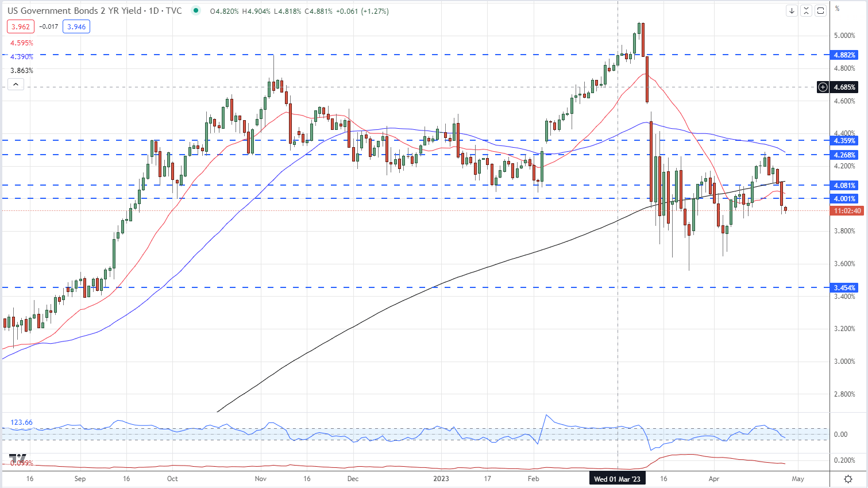Select the black 3.863% moving average legend value
The image size is (868, 488).
[22, 71]
